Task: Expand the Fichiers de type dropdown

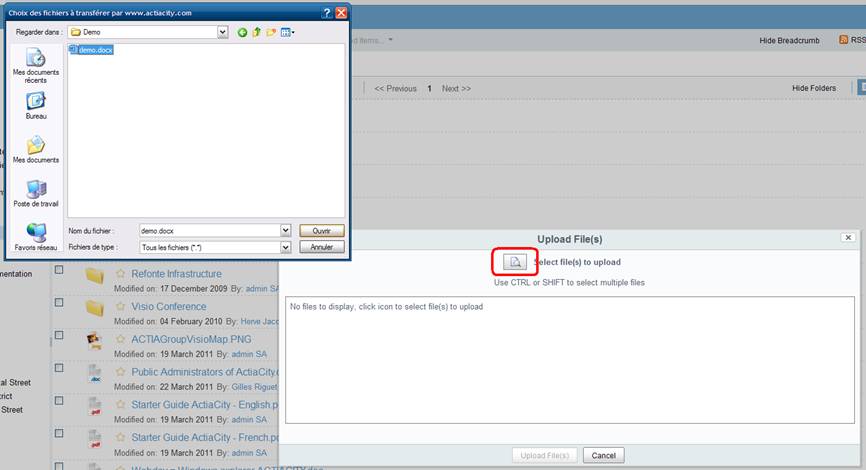Action: [x=286, y=246]
